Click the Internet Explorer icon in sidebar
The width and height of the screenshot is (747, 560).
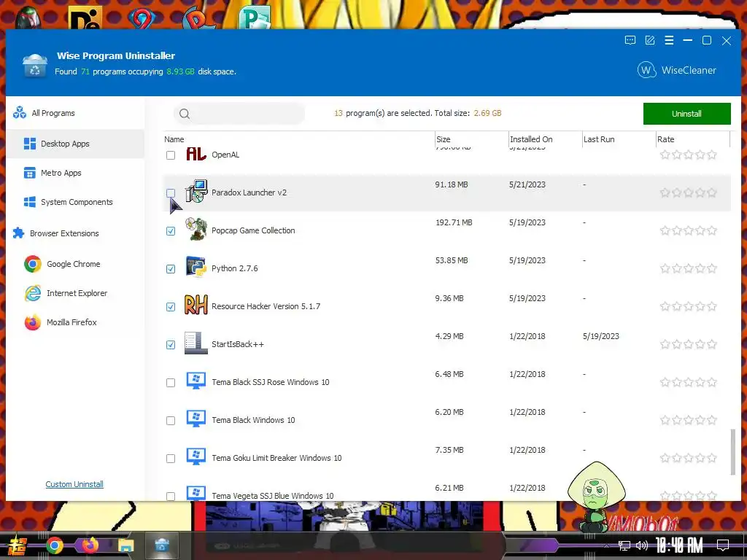coord(33,293)
